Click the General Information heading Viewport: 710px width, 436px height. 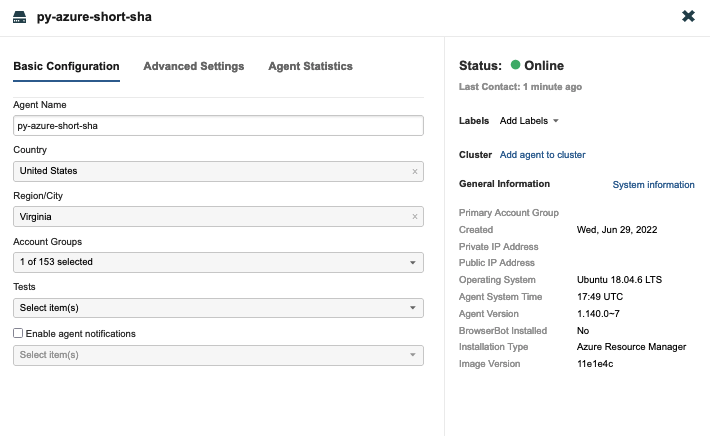[x=504, y=184]
